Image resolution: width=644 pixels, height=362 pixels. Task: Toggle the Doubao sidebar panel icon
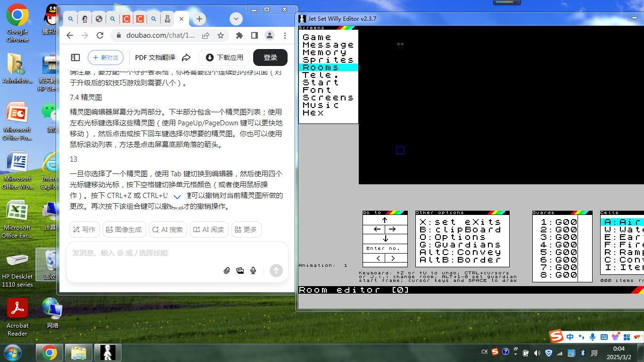pyautogui.click(x=75, y=58)
